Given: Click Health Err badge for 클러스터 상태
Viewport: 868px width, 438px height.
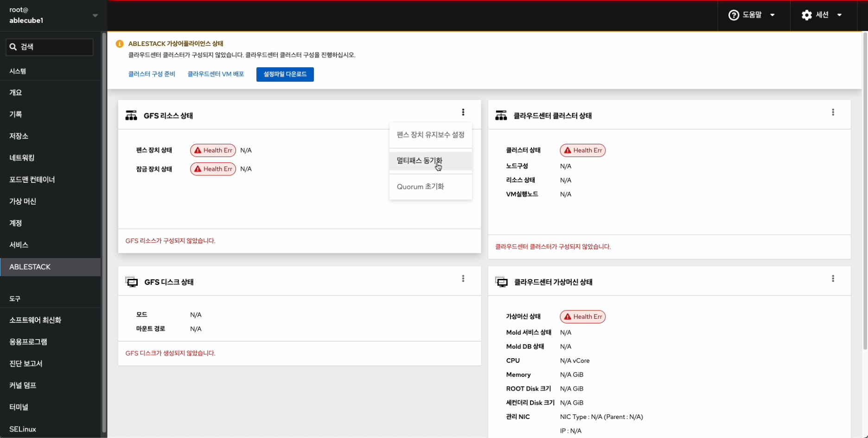Looking at the screenshot, I should click(583, 150).
